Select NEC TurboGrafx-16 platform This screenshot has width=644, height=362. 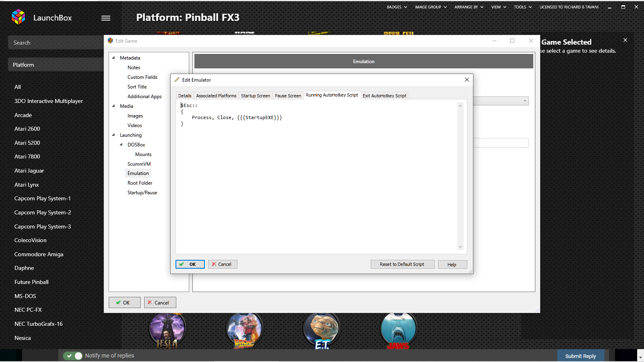point(39,324)
